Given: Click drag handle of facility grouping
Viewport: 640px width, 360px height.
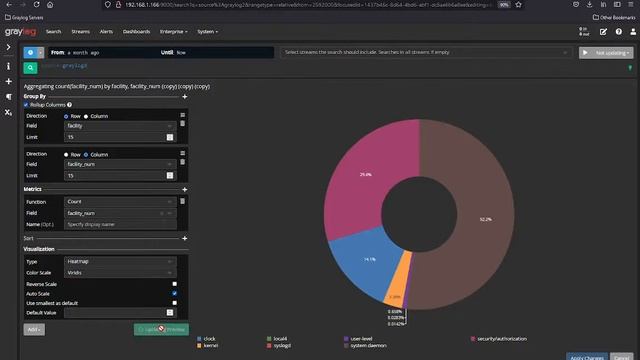Looking at the screenshot, I should (182, 115).
